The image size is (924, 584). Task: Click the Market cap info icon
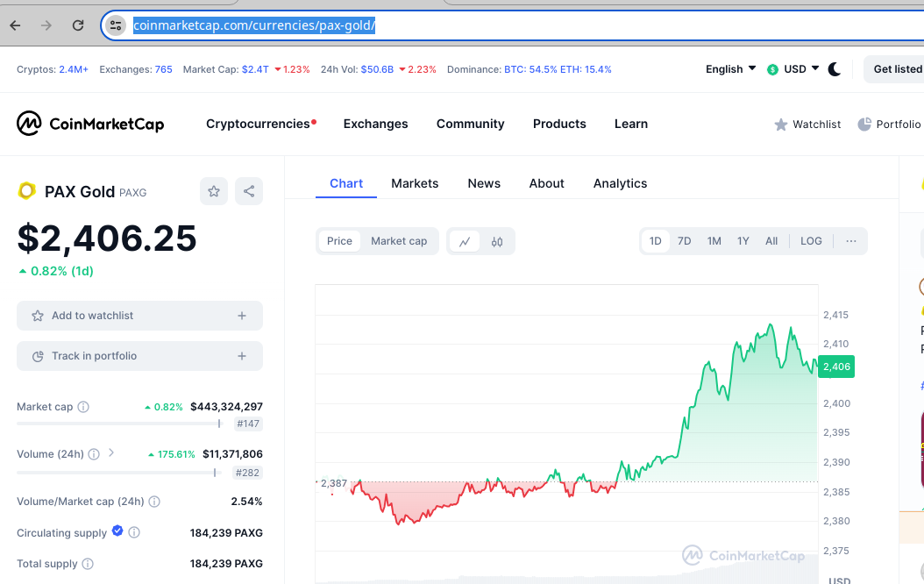click(83, 407)
